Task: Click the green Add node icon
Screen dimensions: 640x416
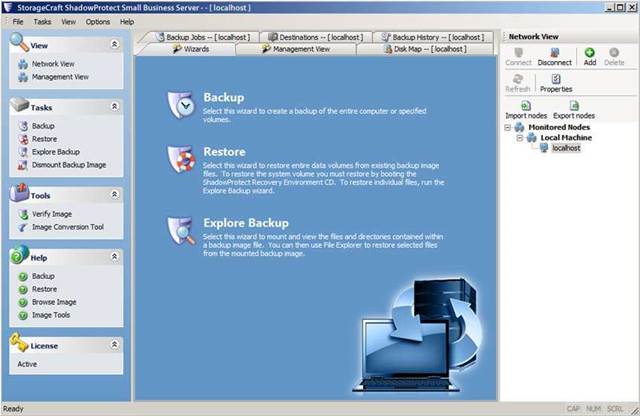Action: pyautogui.click(x=589, y=52)
